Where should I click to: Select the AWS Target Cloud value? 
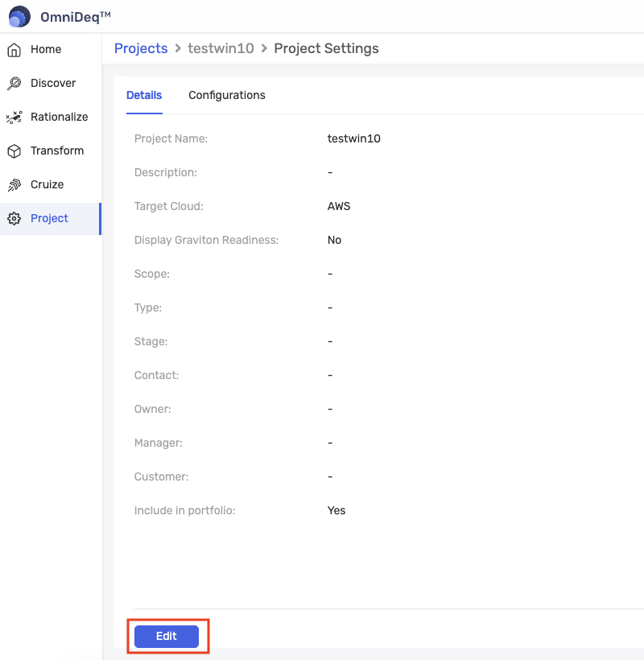click(x=339, y=206)
